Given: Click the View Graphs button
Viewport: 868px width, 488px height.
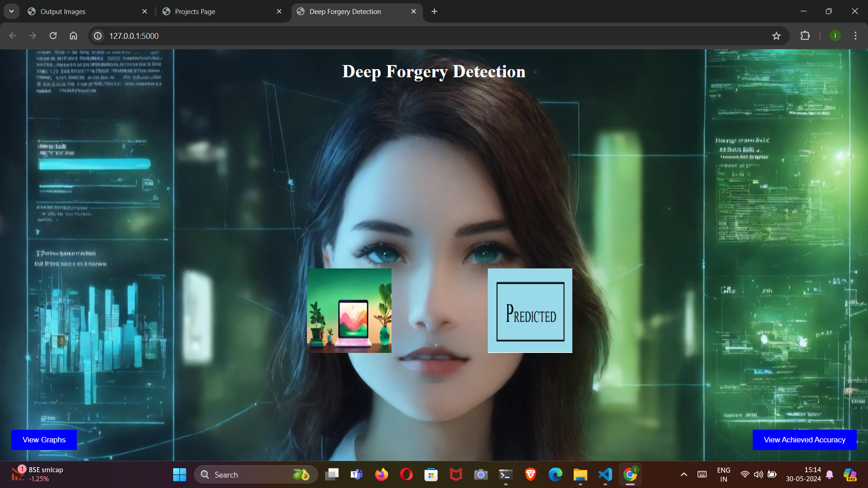Looking at the screenshot, I should [44, 440].
